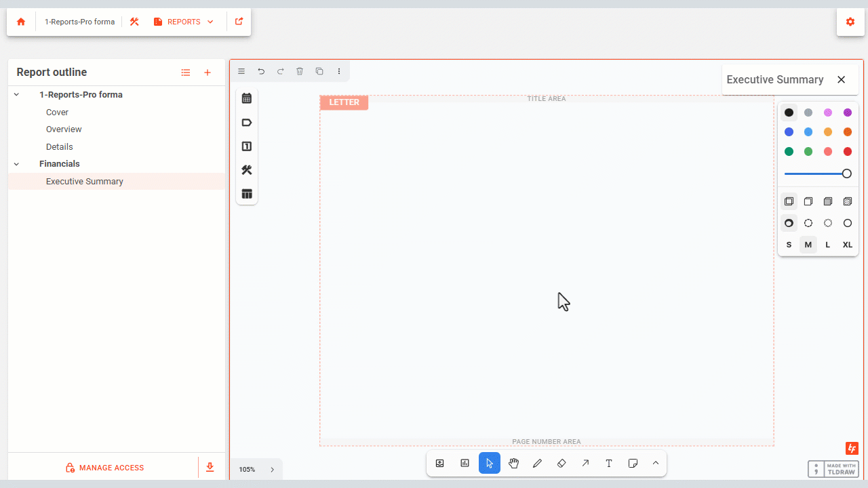Select Overview in the report outline

tap(64, 129)
